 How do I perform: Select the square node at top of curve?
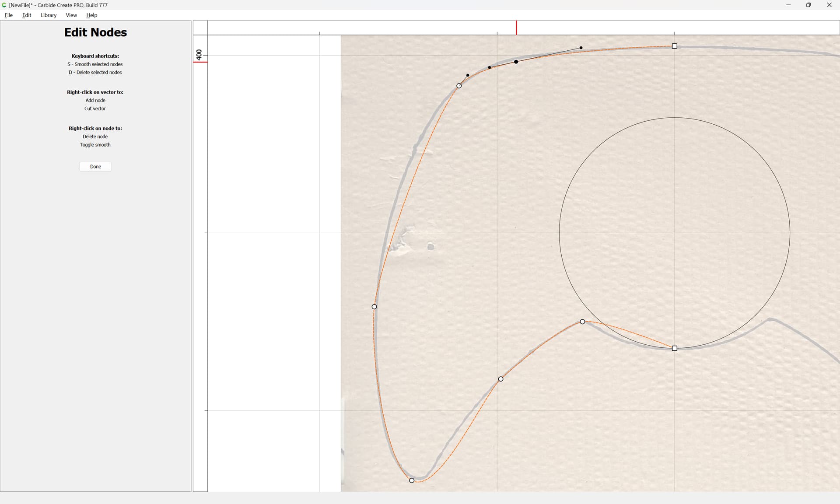tap(674, 46)
